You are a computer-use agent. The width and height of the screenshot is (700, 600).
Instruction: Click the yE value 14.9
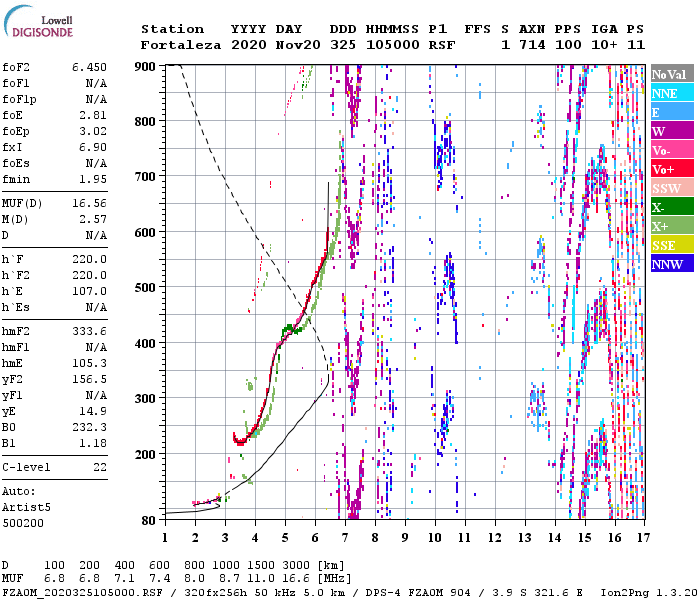93,411
